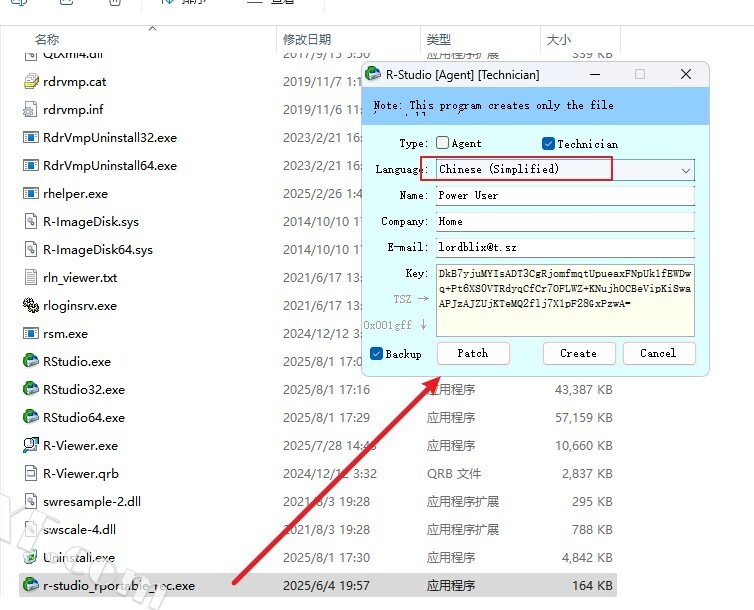Select the RStudio32.exe file name
This screenshot has height=610, width=754.
(x=84, y=389)
